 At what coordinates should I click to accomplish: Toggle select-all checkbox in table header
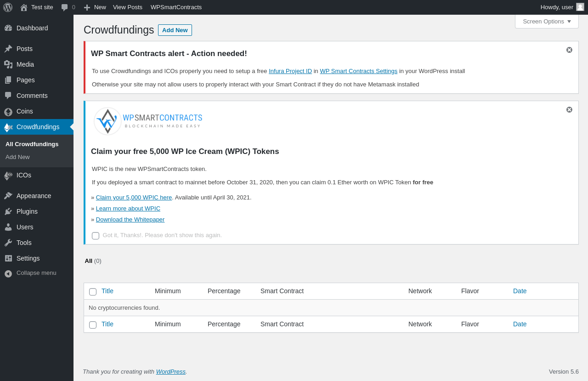pyautogui.click(x=93, y=292)
